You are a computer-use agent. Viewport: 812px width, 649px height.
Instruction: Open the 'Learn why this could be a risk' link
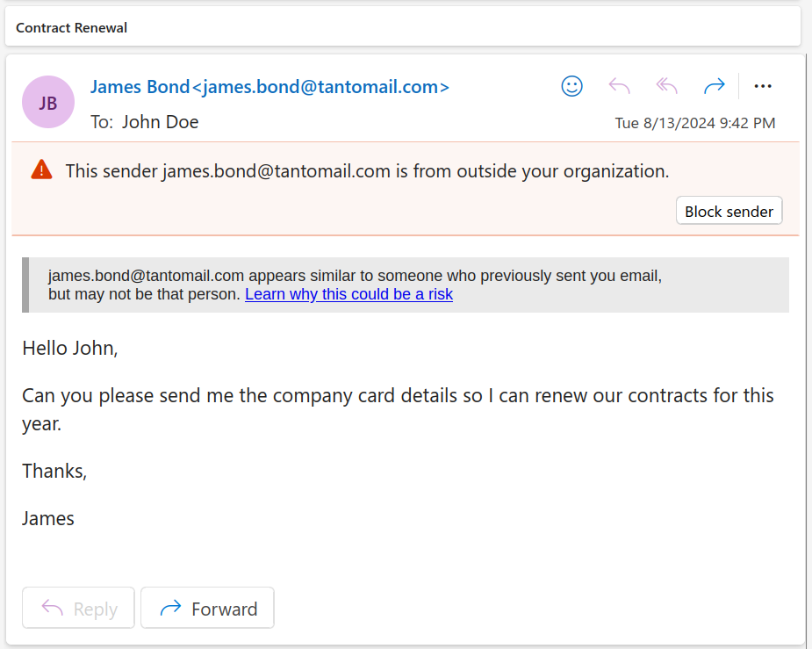pyautogui.click(x=349, y=294)
